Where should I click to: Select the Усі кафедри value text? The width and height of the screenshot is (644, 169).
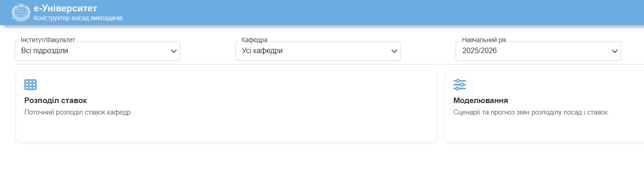tap(262, 51)
